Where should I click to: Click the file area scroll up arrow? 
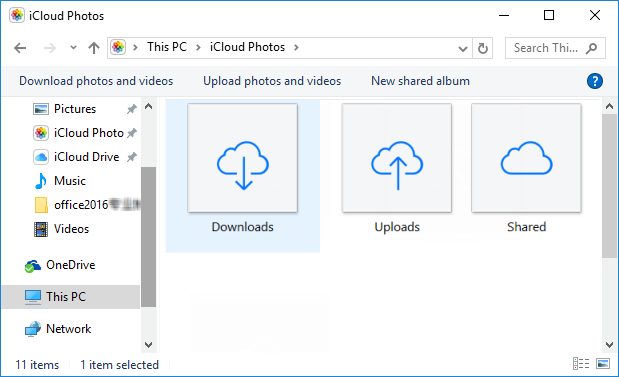coord(610,106)
